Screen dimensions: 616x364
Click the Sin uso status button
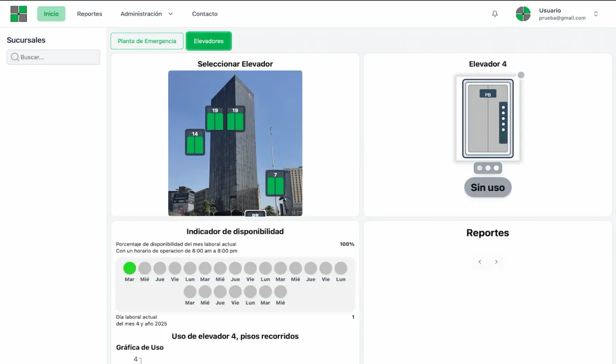point(488,188)
